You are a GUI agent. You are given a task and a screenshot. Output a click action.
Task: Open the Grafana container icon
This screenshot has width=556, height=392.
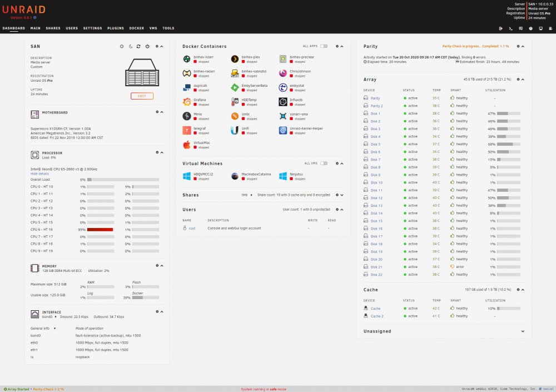coord(186,102)
